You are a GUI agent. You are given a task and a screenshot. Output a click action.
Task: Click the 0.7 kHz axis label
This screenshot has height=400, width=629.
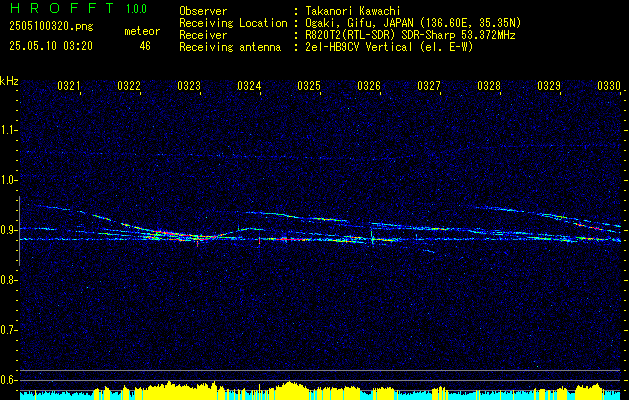pos(8,330)
